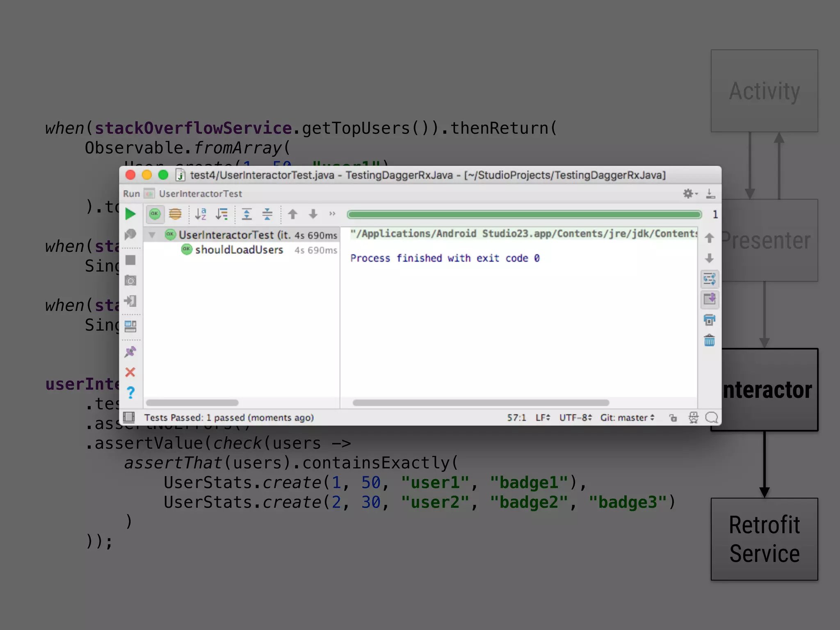Print the console output
The width and height of the screenshot is (840, 630).
709,320
